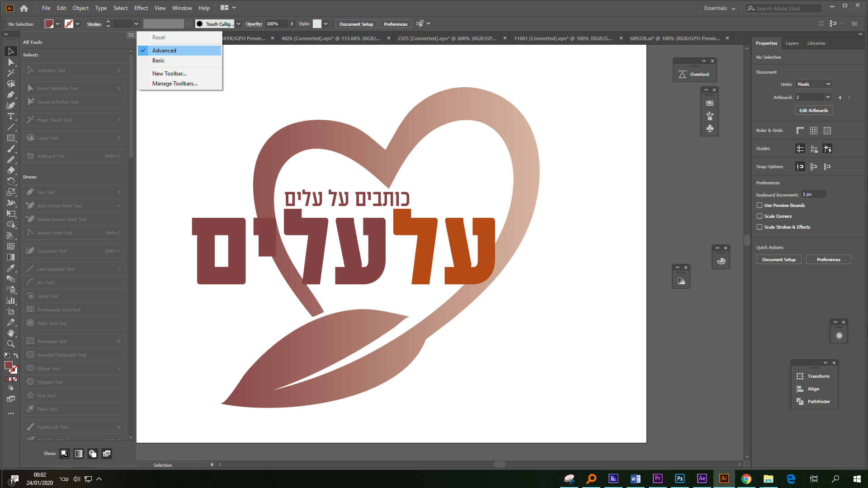Screen dimensions: 868x488
Task: Click the Fill color swatch in the toolbar
Action: click(x=50, y=23)
